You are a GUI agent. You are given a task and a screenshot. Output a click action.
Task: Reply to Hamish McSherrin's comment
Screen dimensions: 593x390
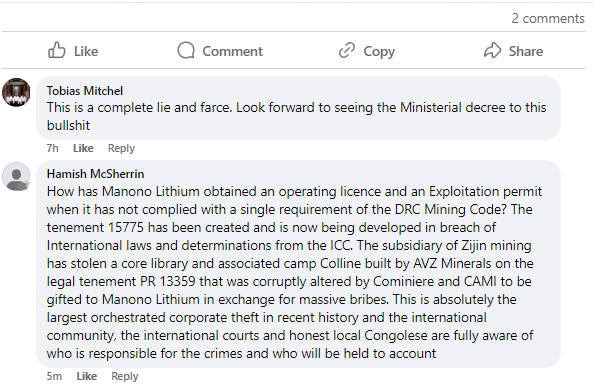click(x=125, y=376)
